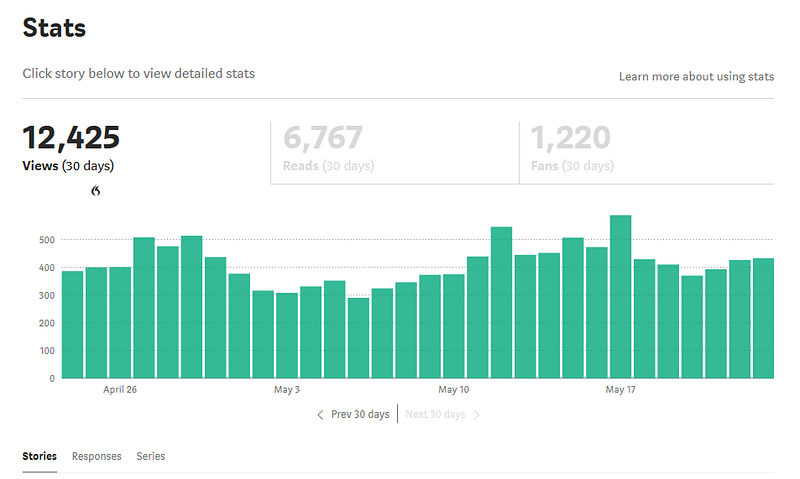Click the last bar in the chart
The width and height of the screenshot is (800, 479).
click(x=763, y=318)
